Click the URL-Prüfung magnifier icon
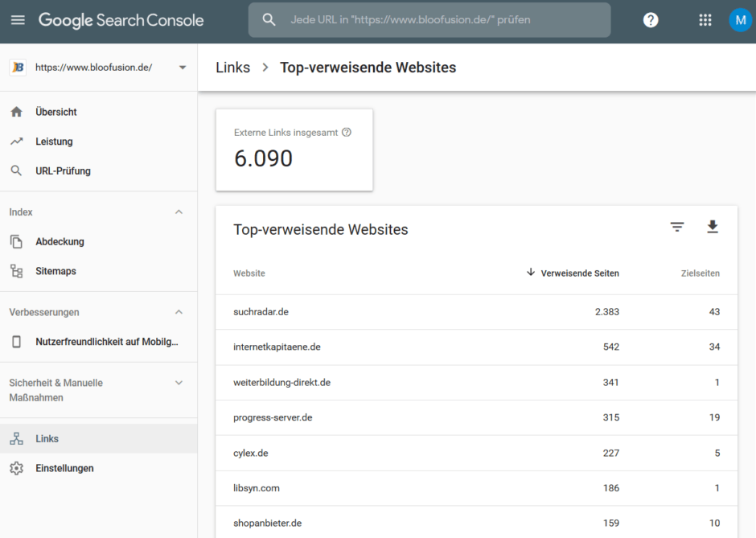Viewport: 756px width, 538px height. (16, 170)
